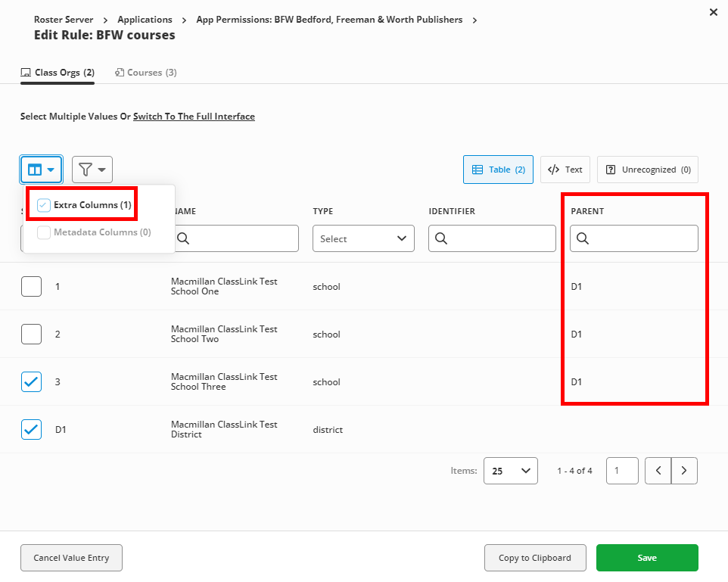The height and width of the screenshot is (582, 728).
Task: Enable the Metadata Columns checkbox
Action: point(44,232)
